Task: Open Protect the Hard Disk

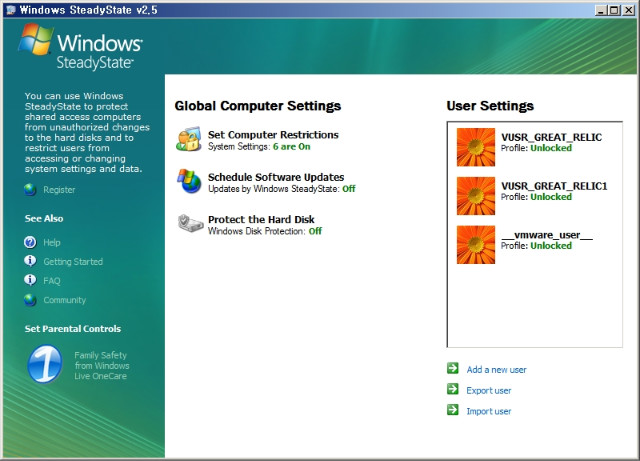Action: (261, 219)
